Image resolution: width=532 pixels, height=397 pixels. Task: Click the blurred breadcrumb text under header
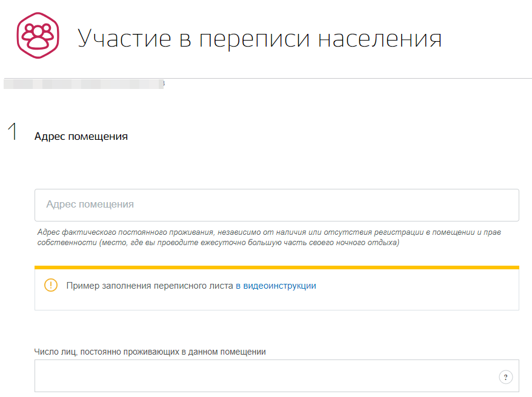pyautogui.click(x=84, y=84)
